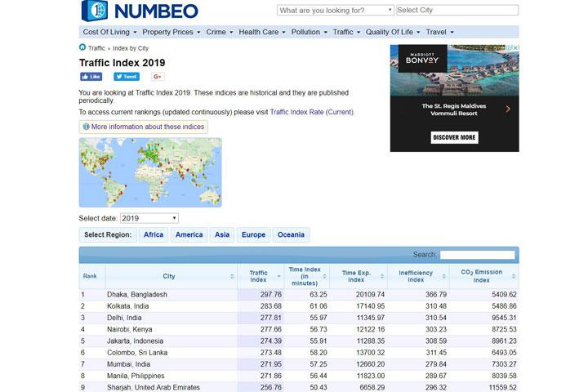Sort by CO2 Emission Index arrows
588x392 pixels.
(x=514, y=277)
